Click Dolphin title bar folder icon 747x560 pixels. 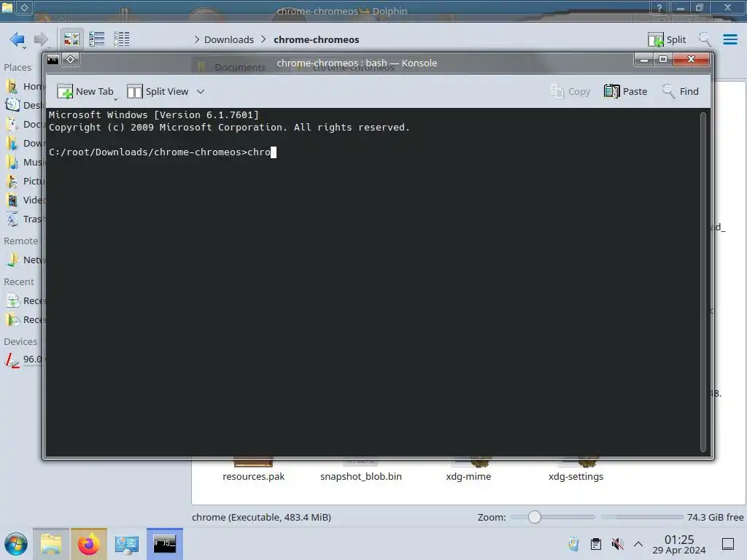tap(7, 7)
